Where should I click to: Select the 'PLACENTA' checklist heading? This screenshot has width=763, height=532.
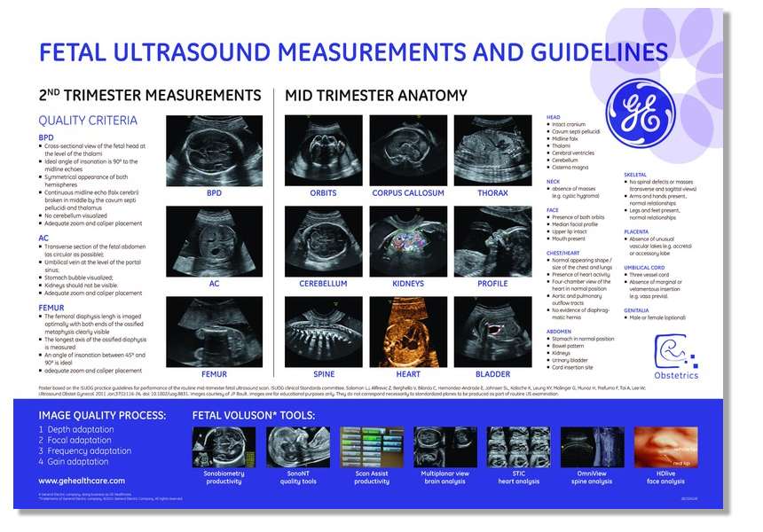(x=636, y=231)
